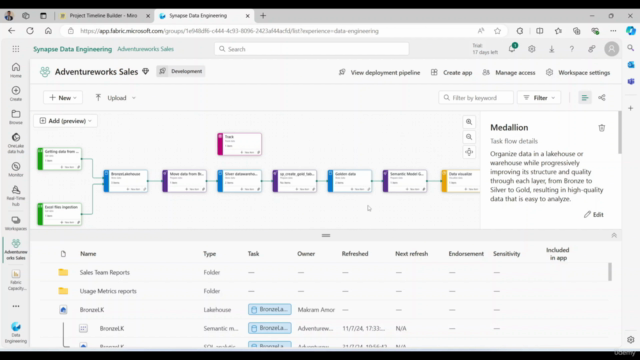Select the Golden data task card
The height and width of the screenshot is (360, 640).
350,181
